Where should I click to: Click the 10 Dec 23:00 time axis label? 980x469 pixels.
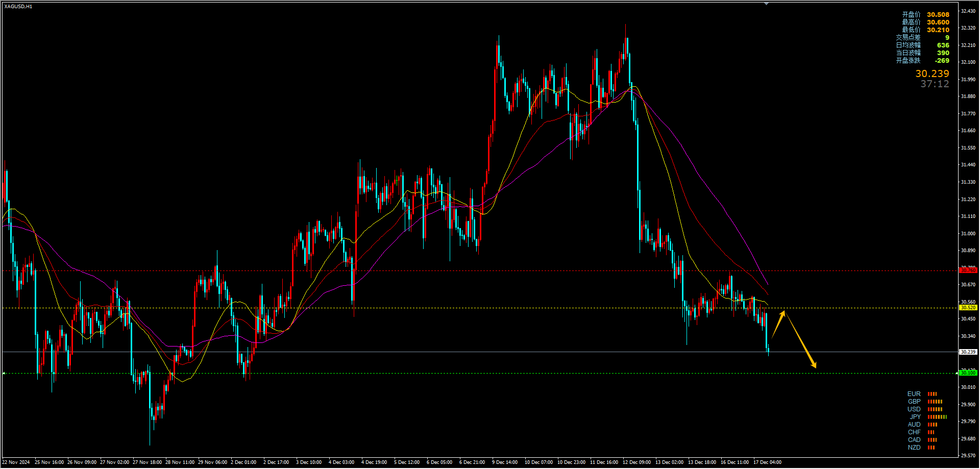[x=571, y=462]
